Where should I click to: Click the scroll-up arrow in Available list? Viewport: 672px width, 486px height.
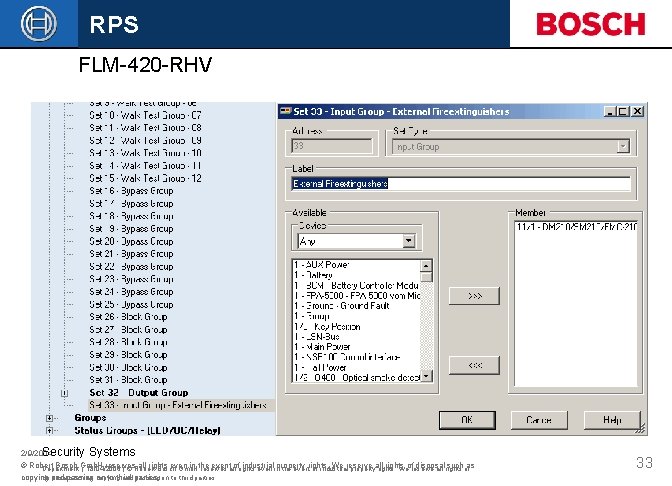coord(426,266)
